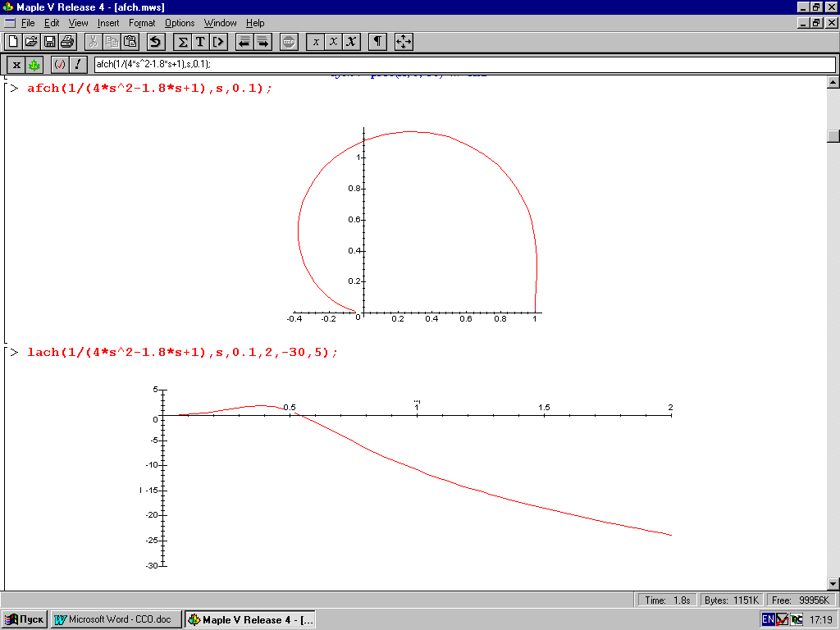840x630 pixels.
Task: Set zoom to smallest x magnification
Action: [316, 42]
